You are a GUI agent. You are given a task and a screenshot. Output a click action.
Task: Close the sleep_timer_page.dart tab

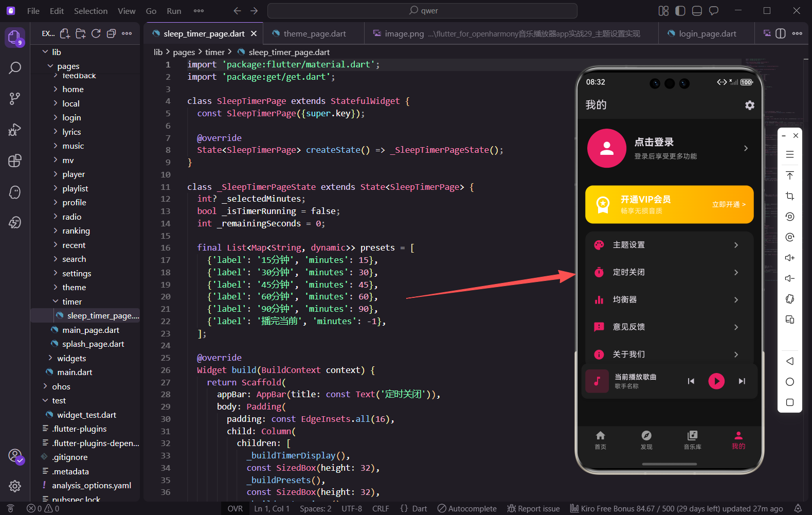254,33
